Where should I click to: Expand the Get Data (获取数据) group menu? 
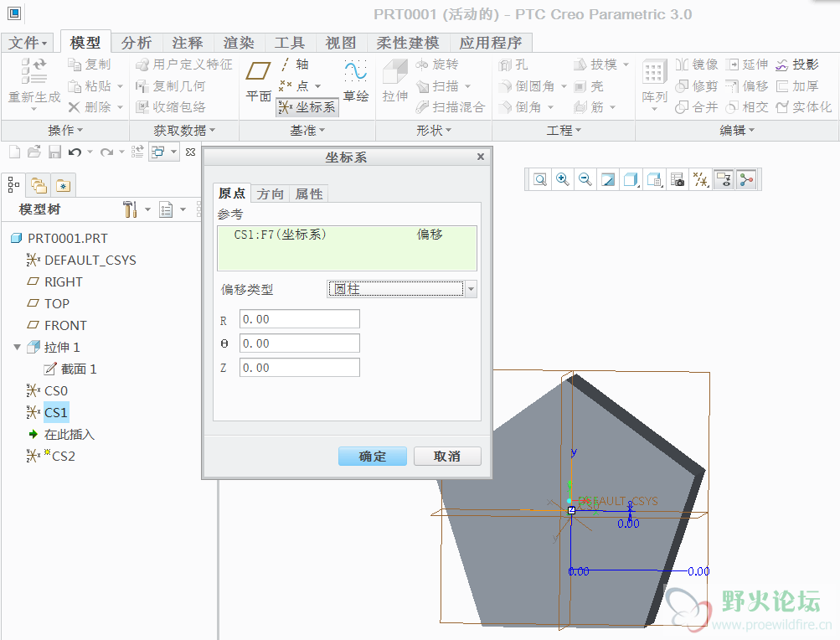(x=184, y=130)
